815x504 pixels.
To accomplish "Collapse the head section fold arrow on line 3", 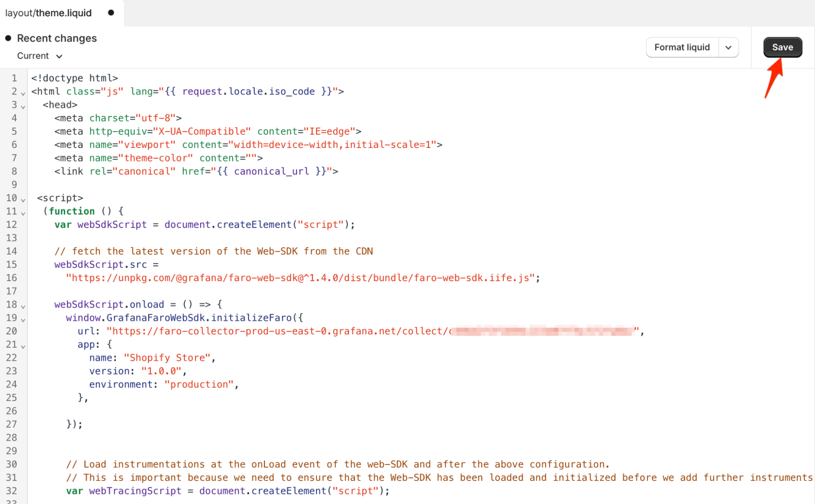I will 23,107.
